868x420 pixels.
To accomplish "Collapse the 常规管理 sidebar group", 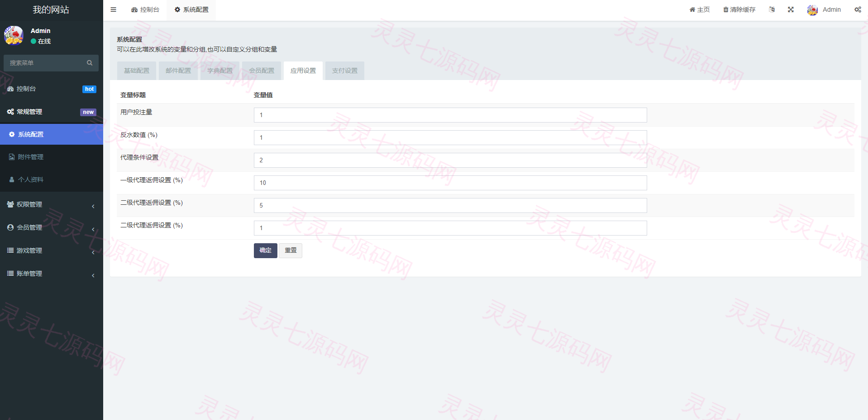I will pos(52,112).
